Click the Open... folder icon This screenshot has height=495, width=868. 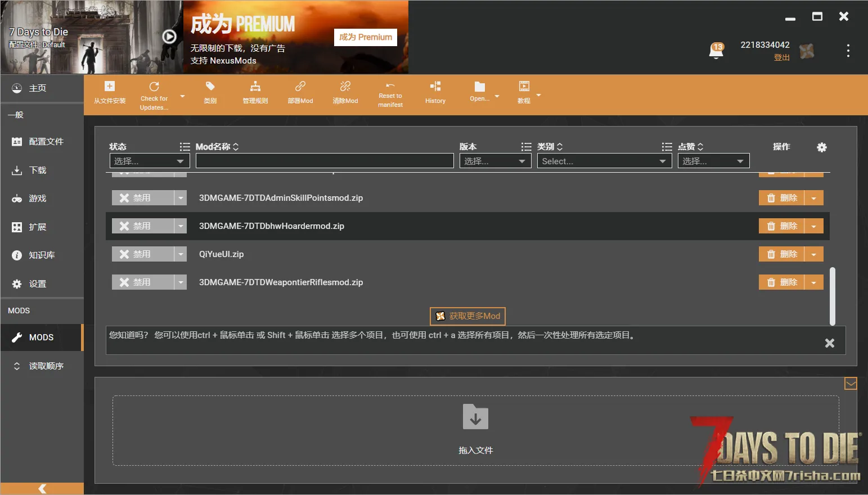[x=479, y=87]
